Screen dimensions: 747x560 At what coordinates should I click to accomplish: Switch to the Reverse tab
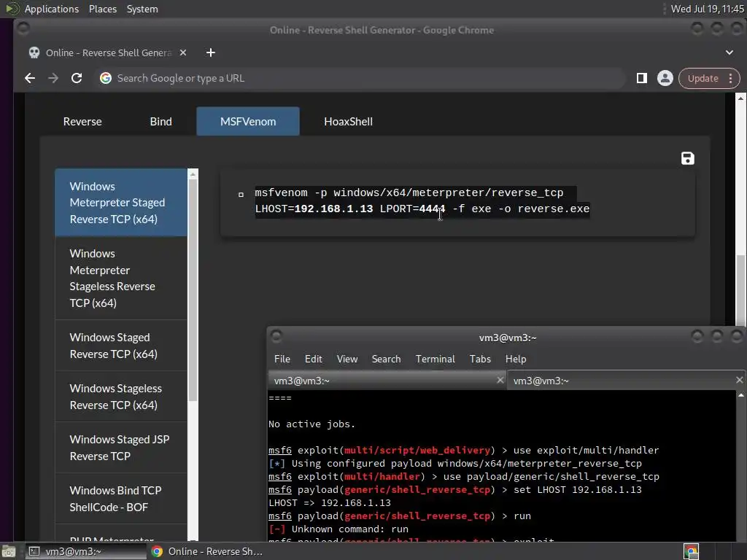pyautogui.click(x=82, y=122)
